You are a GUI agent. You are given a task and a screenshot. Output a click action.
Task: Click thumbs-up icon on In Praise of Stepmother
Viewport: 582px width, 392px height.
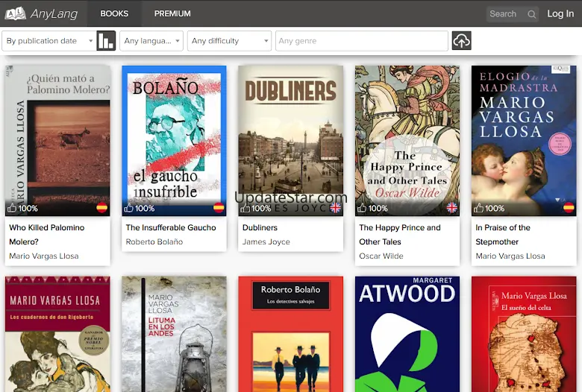[479, 209]
